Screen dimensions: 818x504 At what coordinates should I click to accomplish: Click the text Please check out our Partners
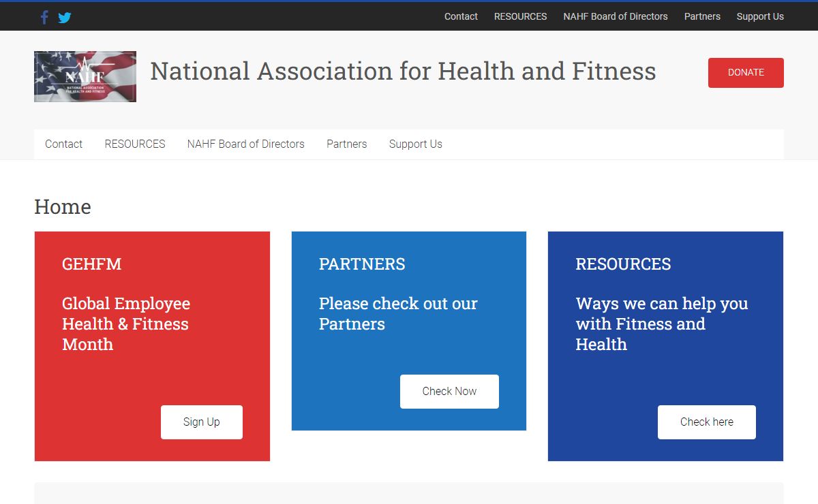[398, 314]
